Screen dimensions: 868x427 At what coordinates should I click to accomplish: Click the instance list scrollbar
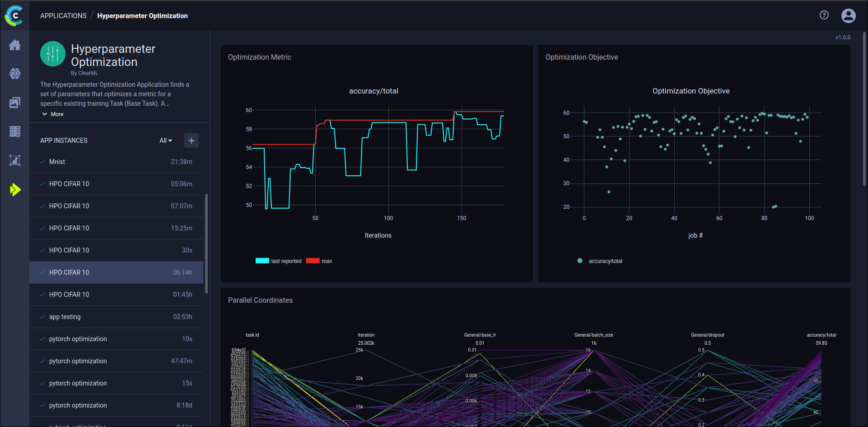click(x=206, y=244)
